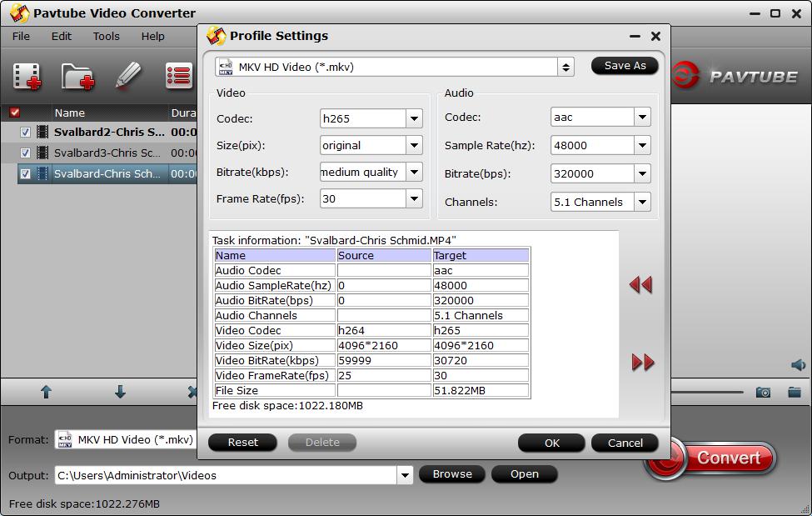Viewport: 812px width, 516px height.
Task: Click the snapshot camera icon
Action: point(763,392)
